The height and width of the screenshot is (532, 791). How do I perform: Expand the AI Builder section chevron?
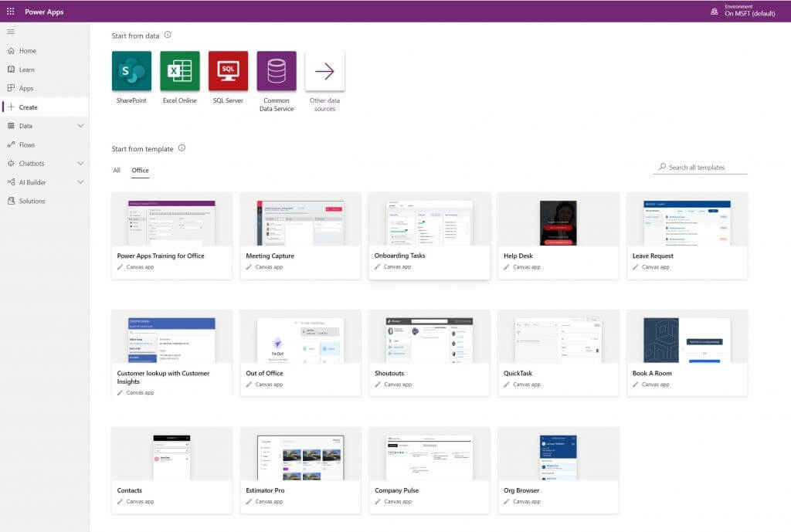80,182
